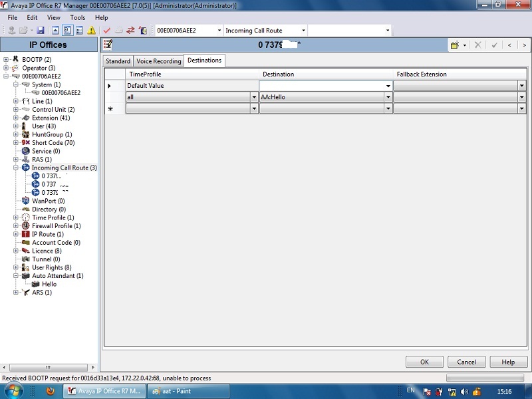Collapse the Incoming Call Route tree node
This screenshot has width=532, height=399.
[16, 168]
